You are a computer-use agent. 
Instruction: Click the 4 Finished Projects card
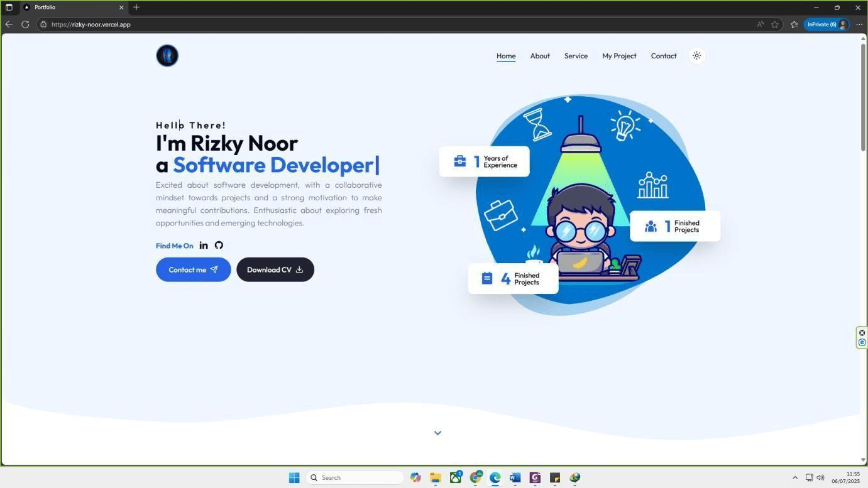[x=514, y=279]
